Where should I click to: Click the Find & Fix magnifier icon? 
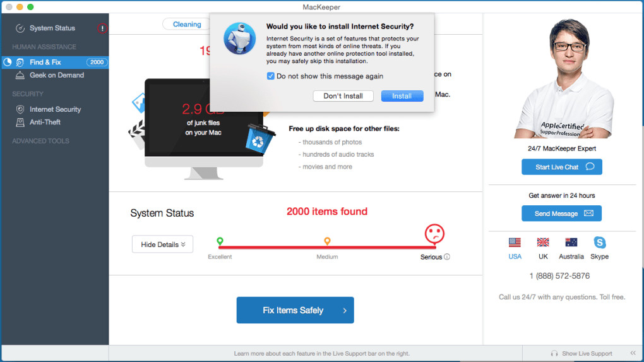pos(20,63)
